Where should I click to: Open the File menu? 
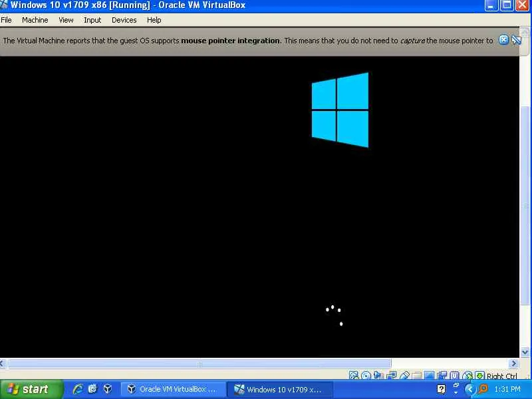[x=6, y=20]
